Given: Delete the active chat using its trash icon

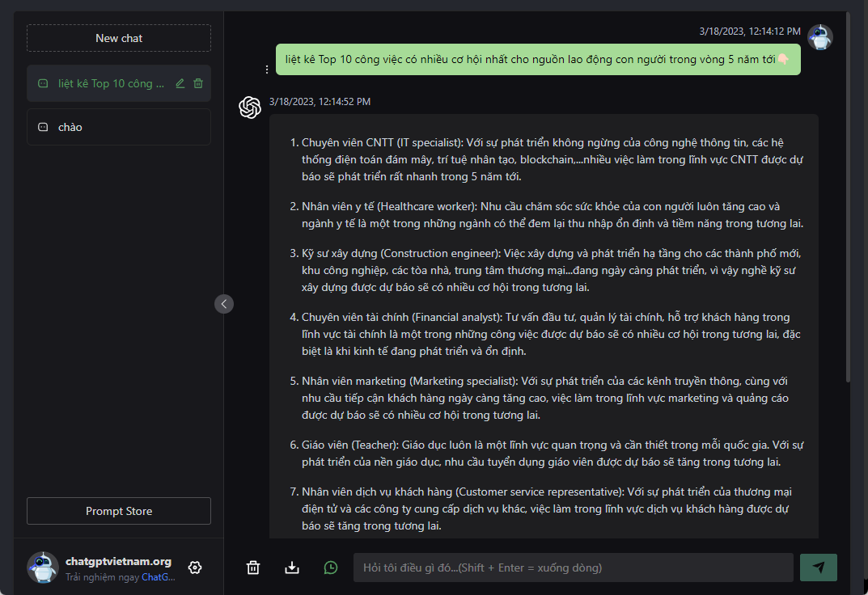Looking at the screenshot, I should [198, 83].
